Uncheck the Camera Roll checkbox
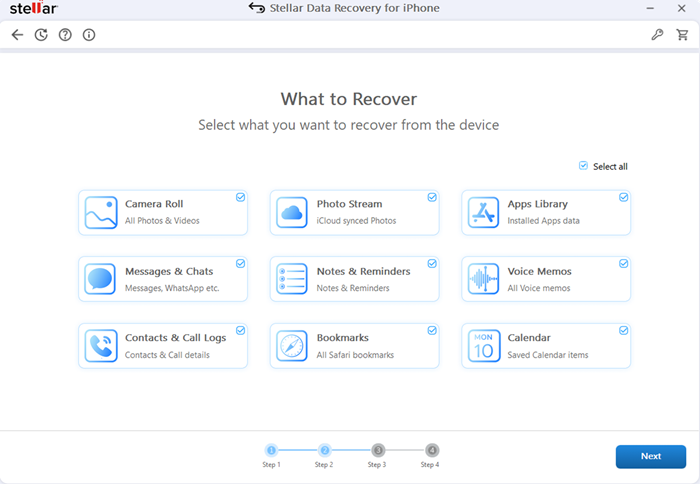 pyautogui.click(x=240, y=197)
